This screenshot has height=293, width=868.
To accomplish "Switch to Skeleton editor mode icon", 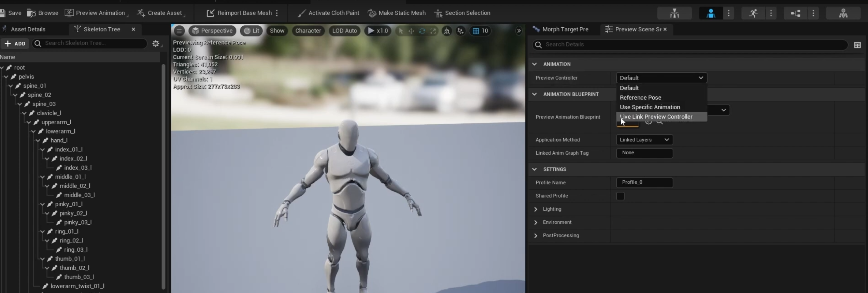I will pyautogui.click(x=674, y=13).
